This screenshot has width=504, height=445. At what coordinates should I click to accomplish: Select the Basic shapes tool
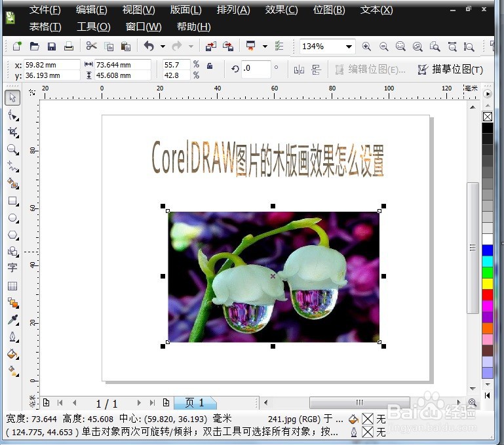click(12, 251)
